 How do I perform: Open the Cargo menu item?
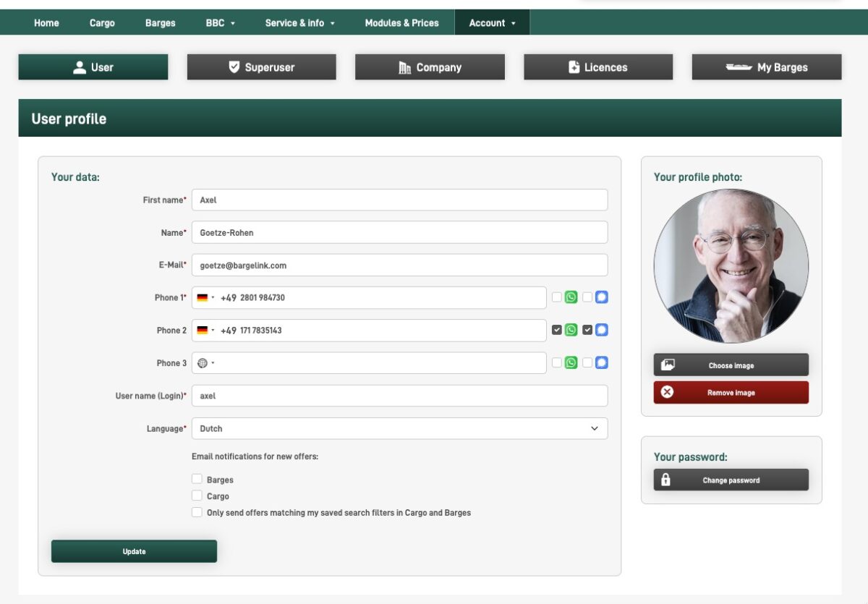[x=102, y=22]
